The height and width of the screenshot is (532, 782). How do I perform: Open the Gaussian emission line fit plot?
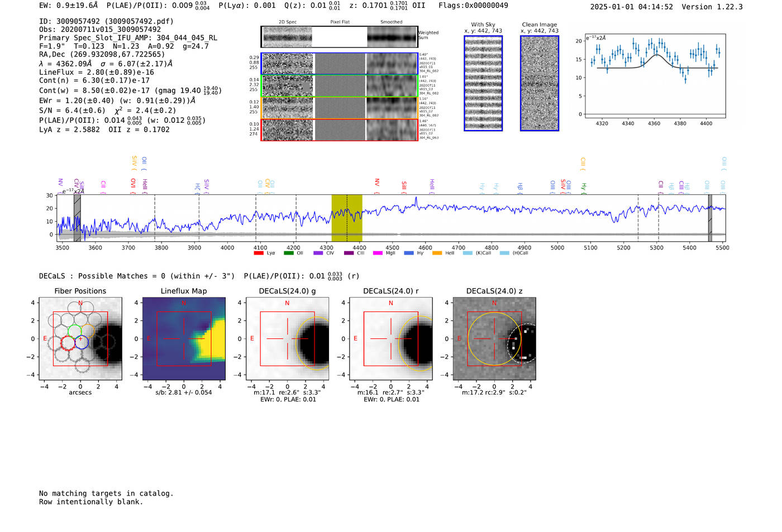coord(655,76)
